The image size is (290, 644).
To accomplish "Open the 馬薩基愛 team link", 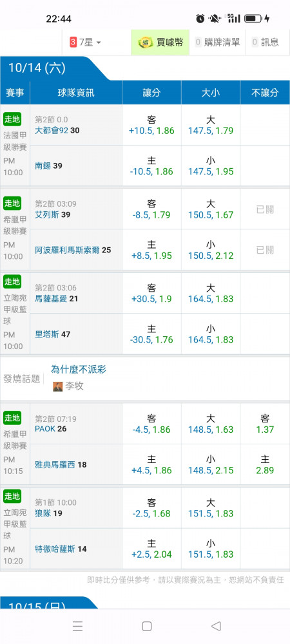I will (52, 299).
